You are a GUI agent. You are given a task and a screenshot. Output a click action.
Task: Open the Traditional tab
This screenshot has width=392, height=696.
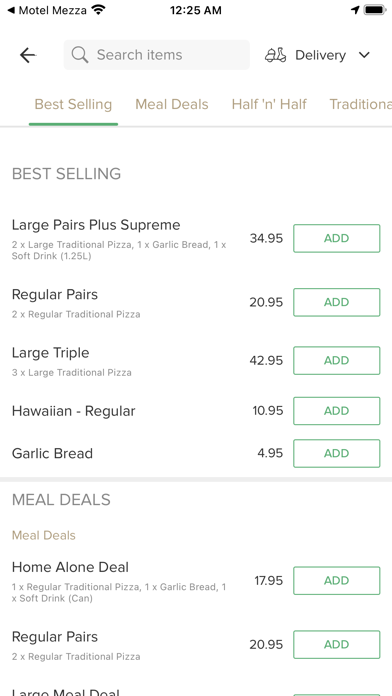click(360, 104)
